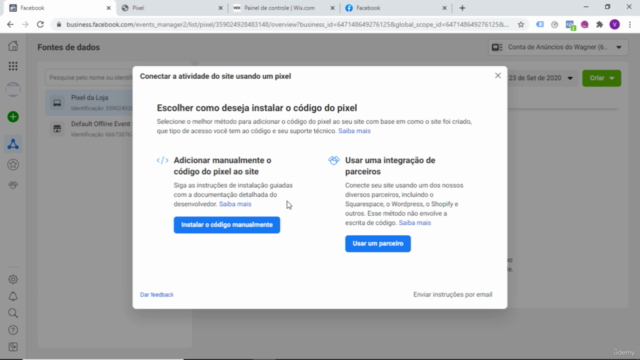Open a new browser tab
The height and width of the screenshot is (360, 640).
(x=462, y=8)
